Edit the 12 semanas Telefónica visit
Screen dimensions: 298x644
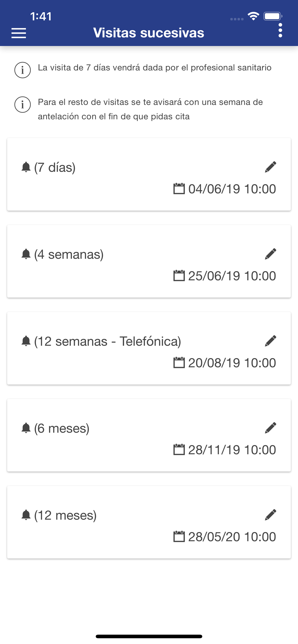(x=270, y=341)
